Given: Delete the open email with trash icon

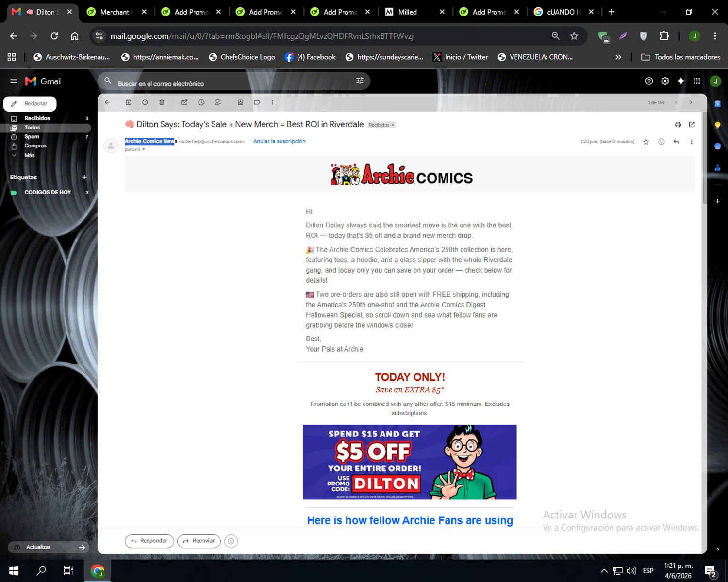Looking at the screenshot, I should [162, 102].
